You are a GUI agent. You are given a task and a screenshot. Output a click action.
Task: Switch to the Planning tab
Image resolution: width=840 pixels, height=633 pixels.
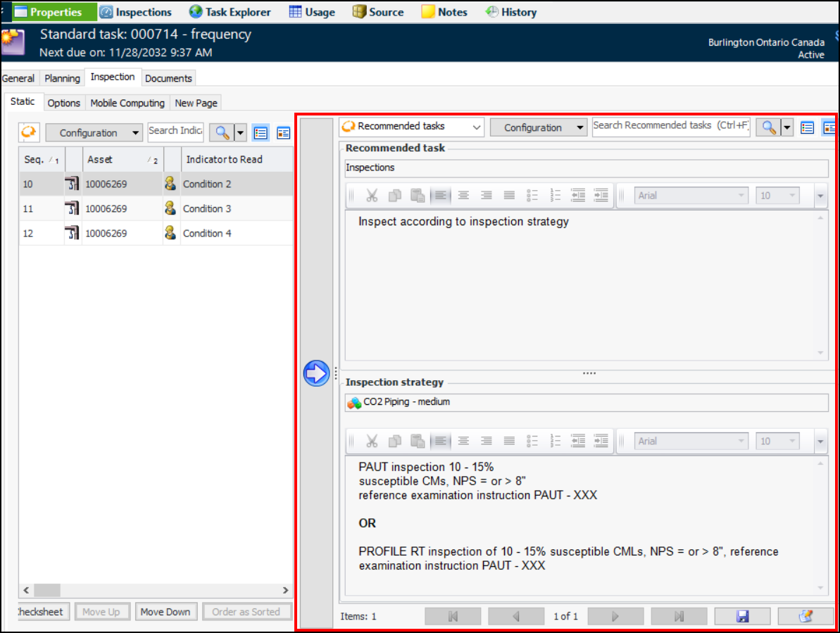[62, 78]
